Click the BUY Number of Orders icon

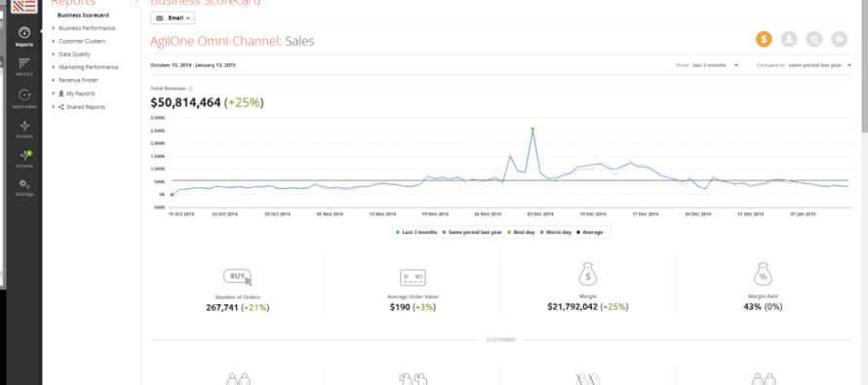click(x=238, y=277)
